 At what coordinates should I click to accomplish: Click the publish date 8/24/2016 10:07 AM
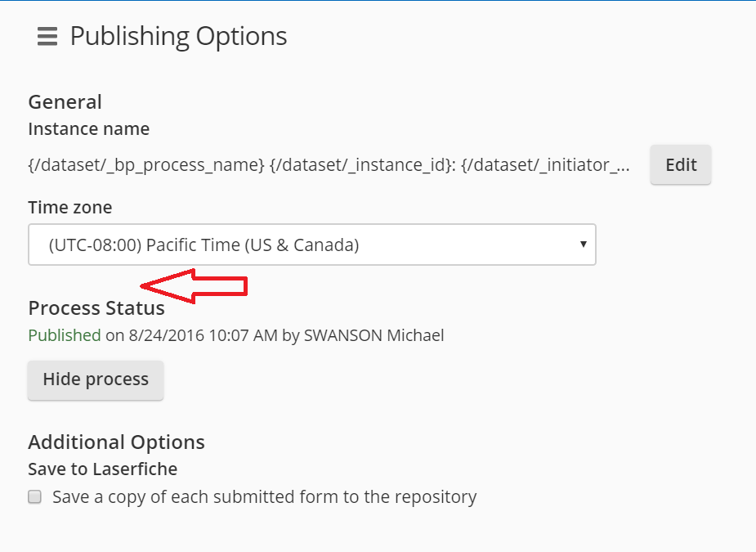click(x=203, y=335)
